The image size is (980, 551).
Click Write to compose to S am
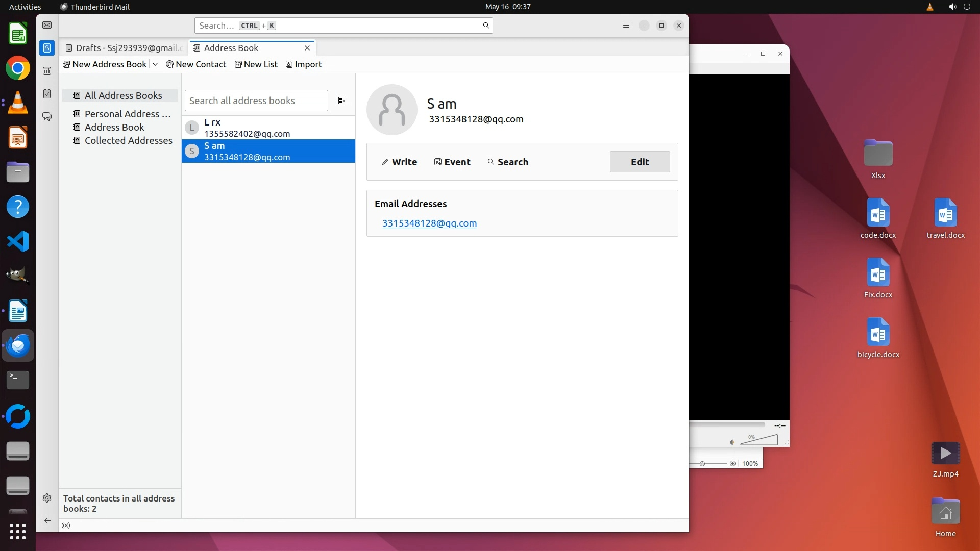click(400, 162)
